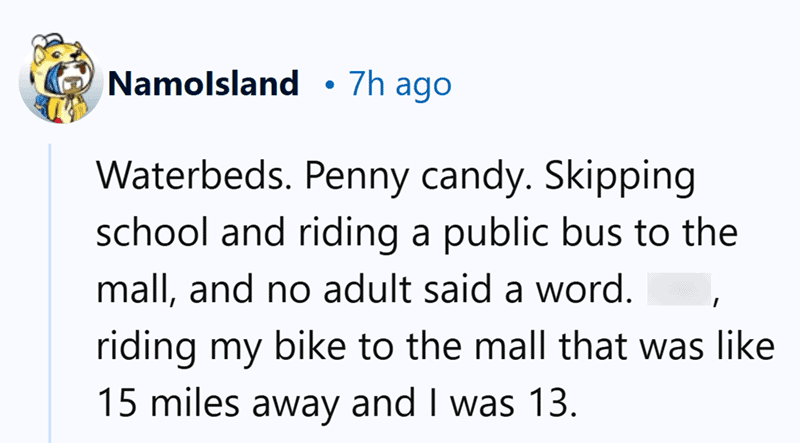Click the word "Skipping"

pyautogui.click(x=620, y=179)
